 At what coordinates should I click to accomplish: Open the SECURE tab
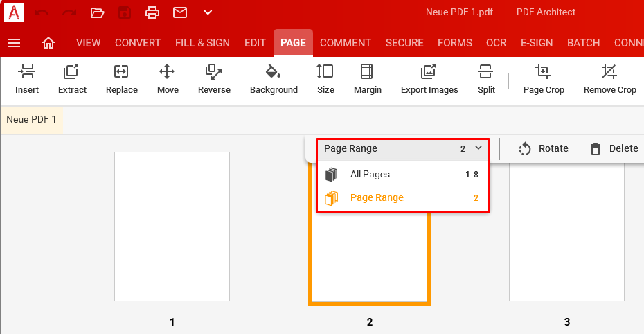pyautogui.click(x=404, y=43)
